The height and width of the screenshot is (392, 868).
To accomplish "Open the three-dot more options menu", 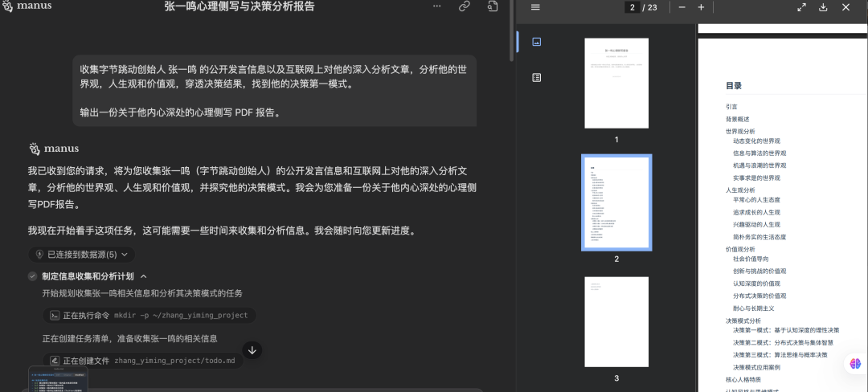I will pos(436,6).
